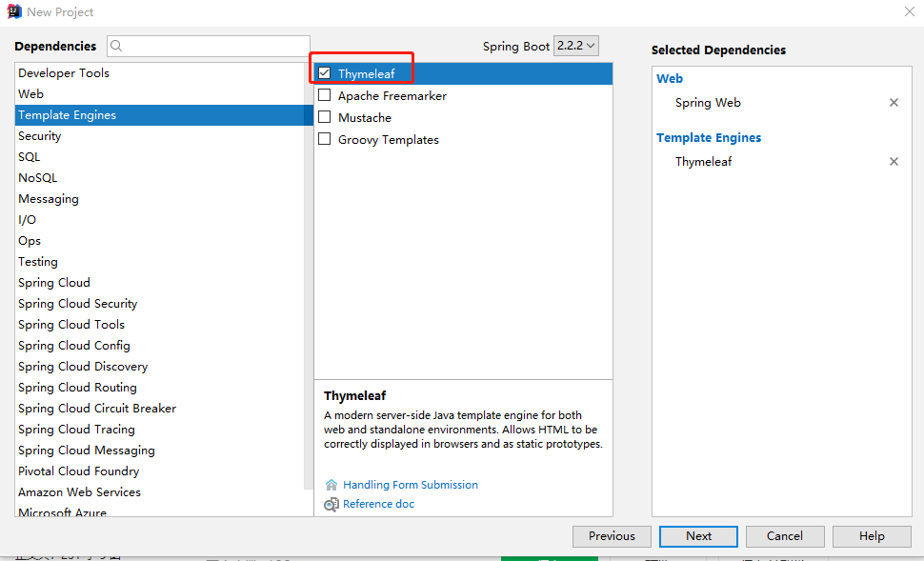Click the home icon beside Handling Form Submission

coord(331,485)
